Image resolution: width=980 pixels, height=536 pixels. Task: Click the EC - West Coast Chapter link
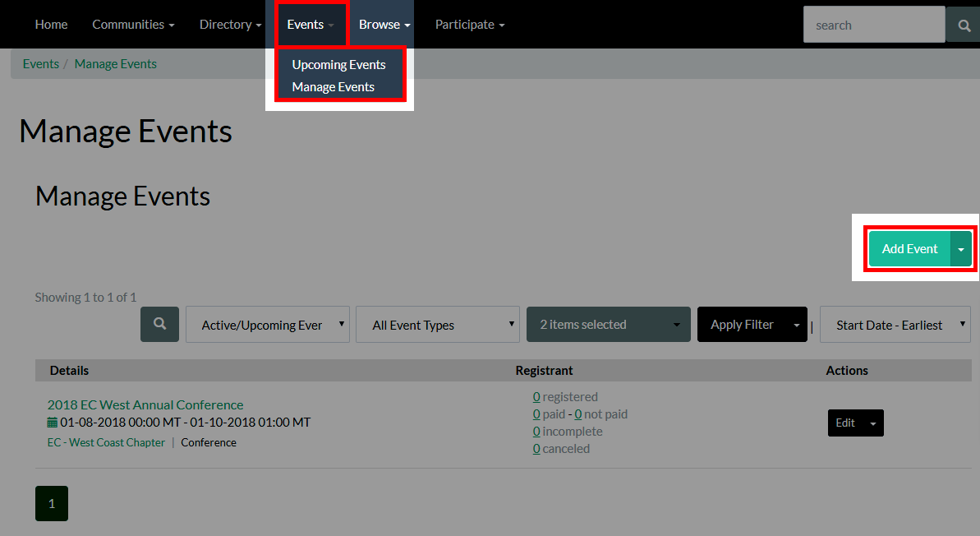(x=106, y=442)
